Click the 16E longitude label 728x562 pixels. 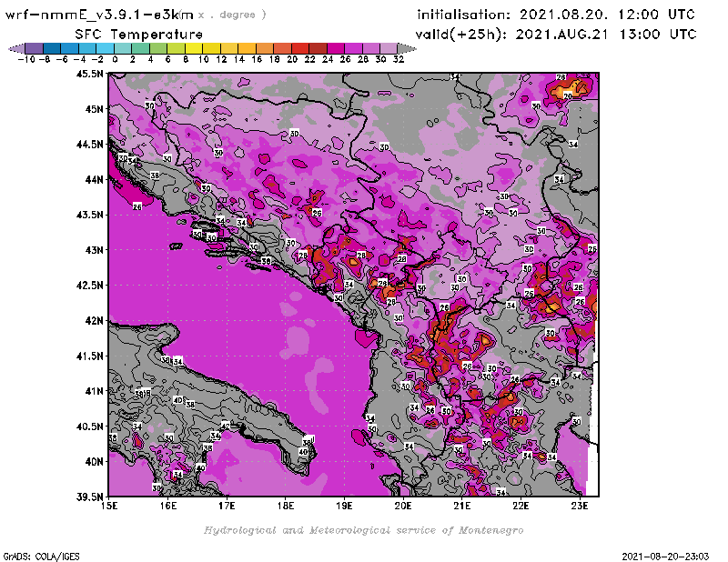click(x=168, y=506)
